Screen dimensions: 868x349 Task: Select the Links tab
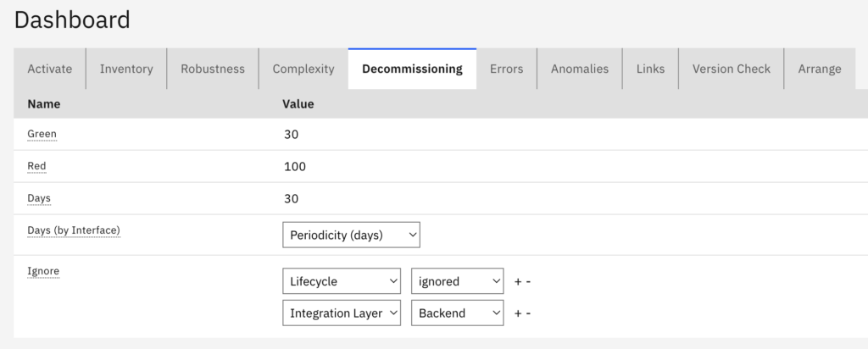650,69
